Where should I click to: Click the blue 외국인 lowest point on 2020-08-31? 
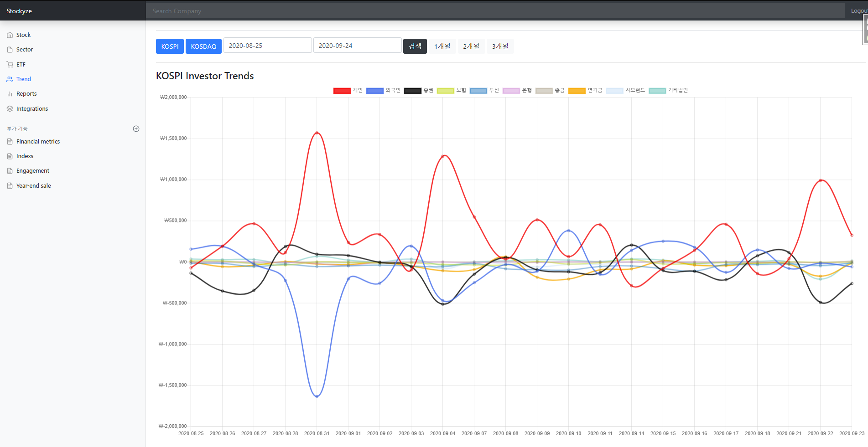(317, 396)
